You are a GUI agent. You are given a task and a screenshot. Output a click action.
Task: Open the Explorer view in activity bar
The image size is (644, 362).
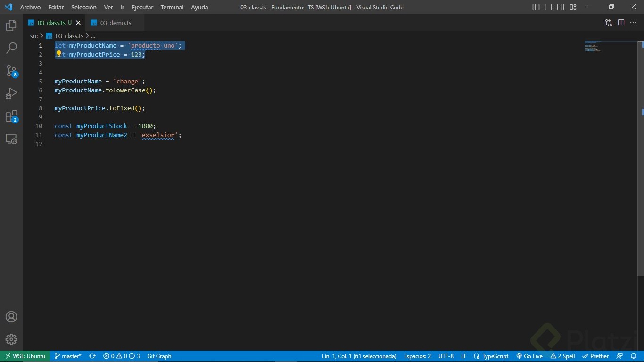[11, 25]
